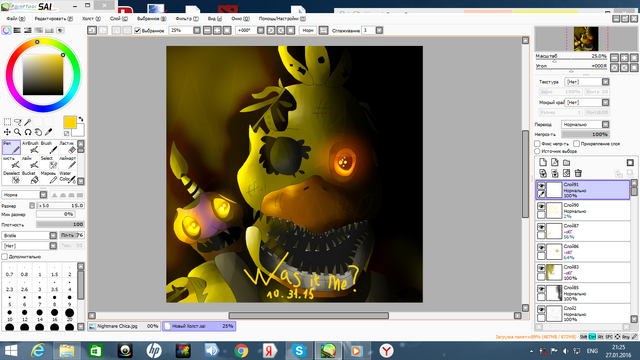Open the Bristle brush shape dropdown

click(x=29, y=235)
